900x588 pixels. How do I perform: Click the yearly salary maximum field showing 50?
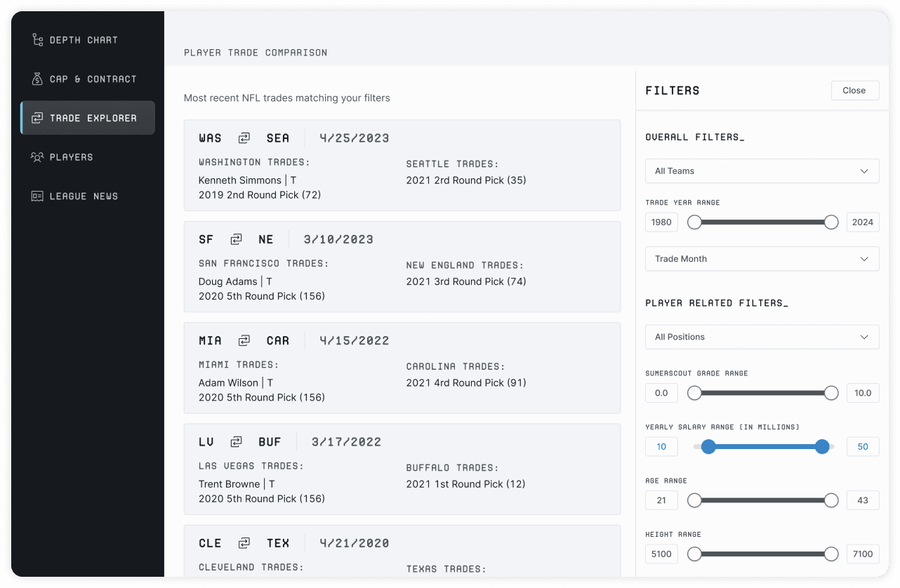click(x=862, y=447)
